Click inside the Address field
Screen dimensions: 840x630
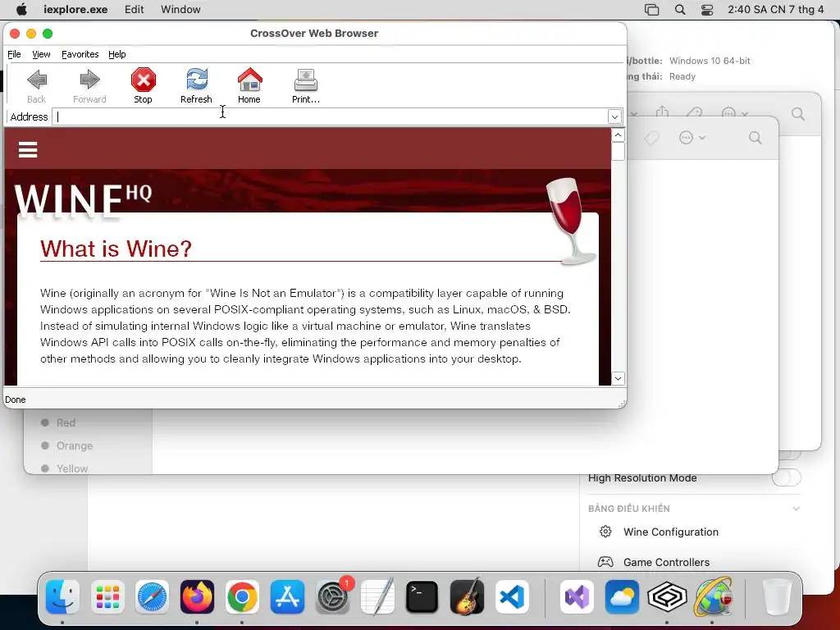tap(330, 116)
